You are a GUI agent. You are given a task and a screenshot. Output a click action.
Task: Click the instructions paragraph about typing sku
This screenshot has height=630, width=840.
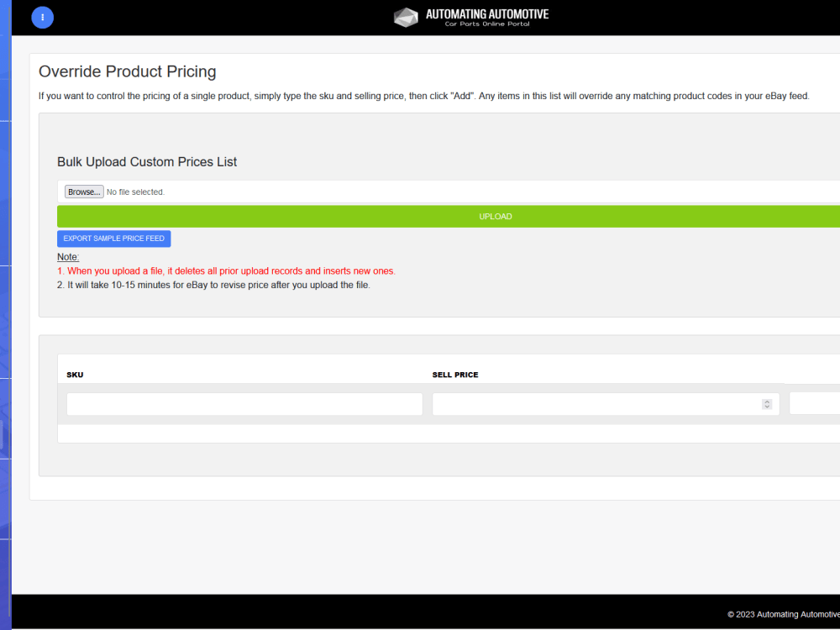point(423,96)
